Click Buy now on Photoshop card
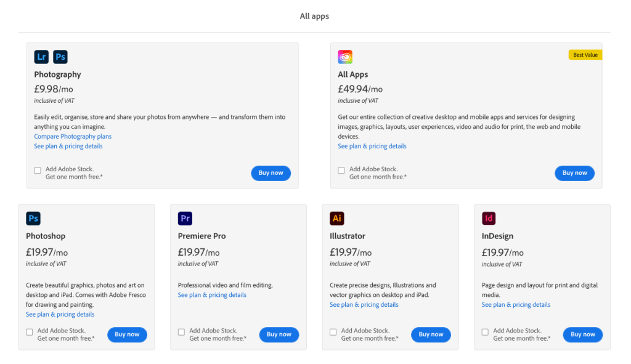The image size is (631, 364). [x=127, y=334]
